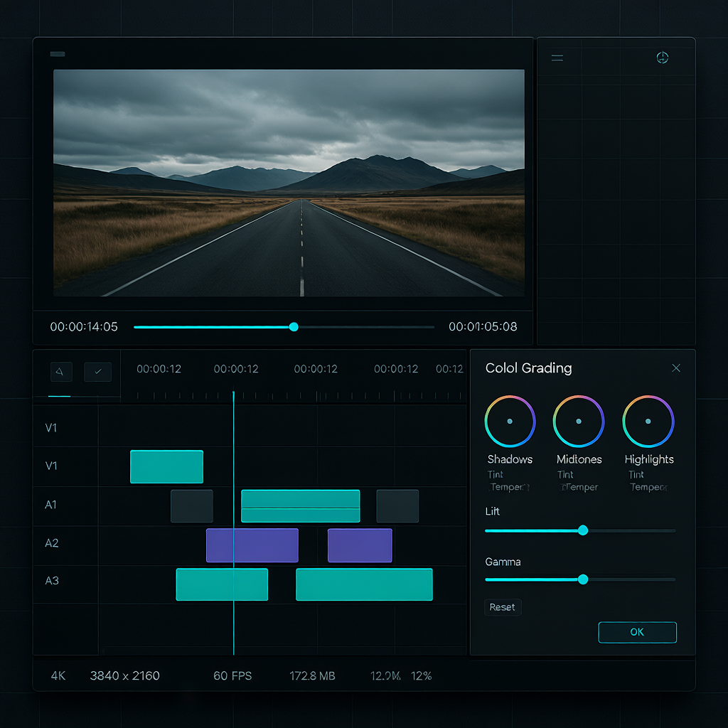Click the Color Grading panel title
Viewport: 728px width, 728px height.
tap(528, 368)
